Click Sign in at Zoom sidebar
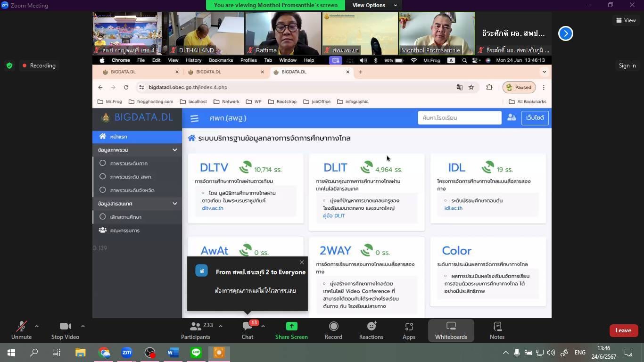The image size is (644, 362). pos(627,66)
